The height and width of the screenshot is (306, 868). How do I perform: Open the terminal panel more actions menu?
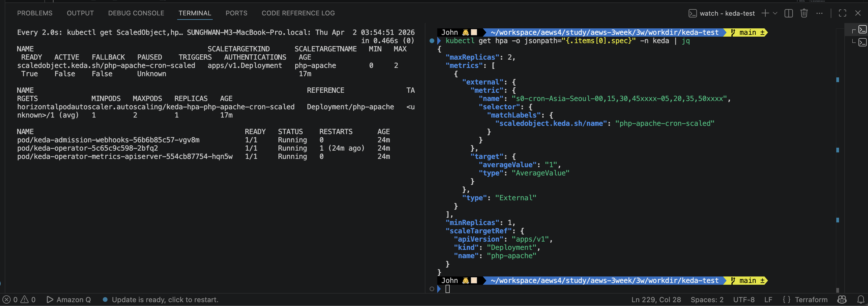(x=819, y=13)
